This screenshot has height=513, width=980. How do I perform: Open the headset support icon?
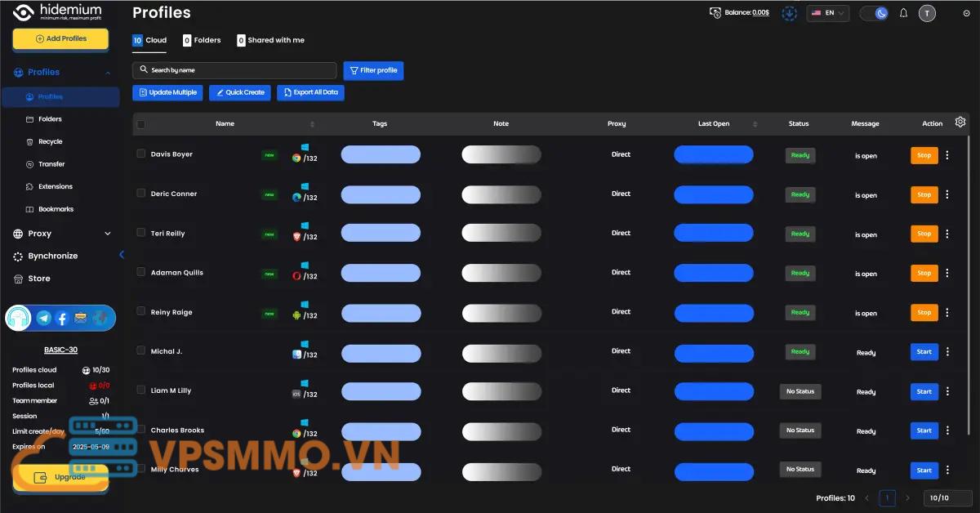tap(18, 319)
